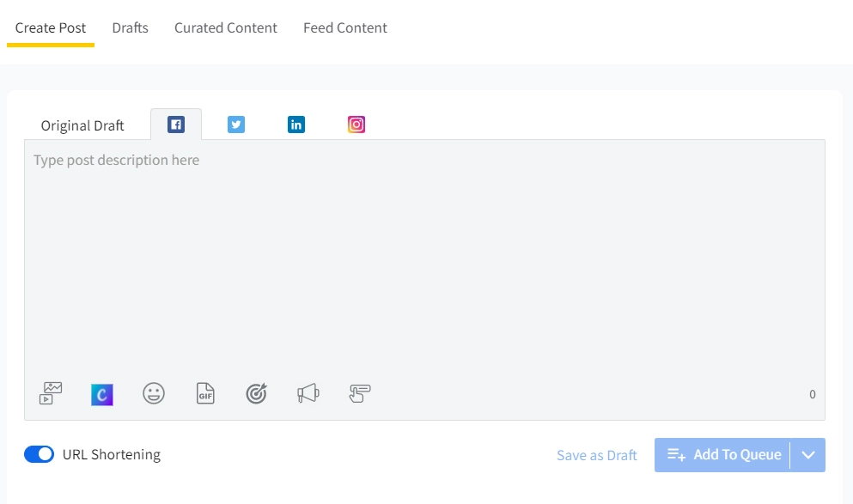Image resolution: width=853 pixels, height=504 pixels.
Task: Open the audience targeting bullseye icon
Action: pos(256,393)
